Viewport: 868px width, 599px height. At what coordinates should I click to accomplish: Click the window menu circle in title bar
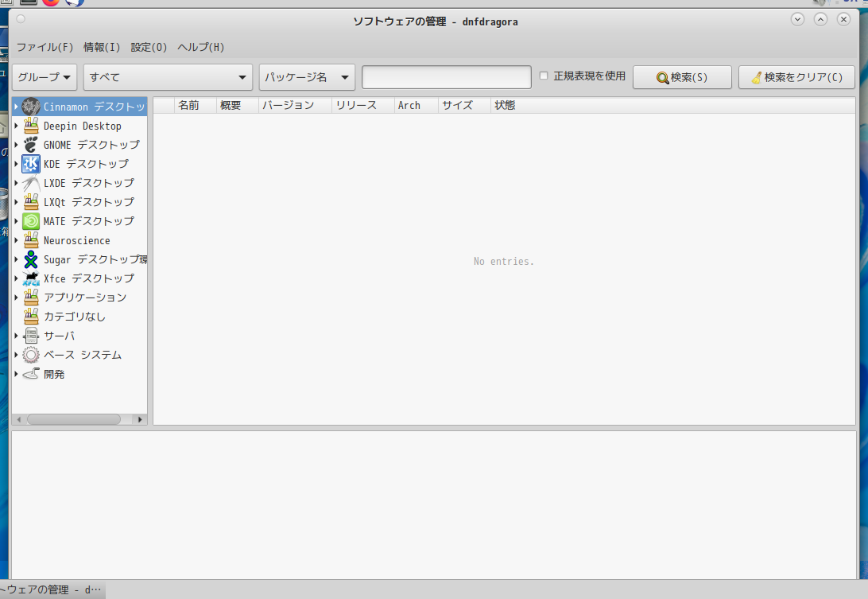(21, 19)
